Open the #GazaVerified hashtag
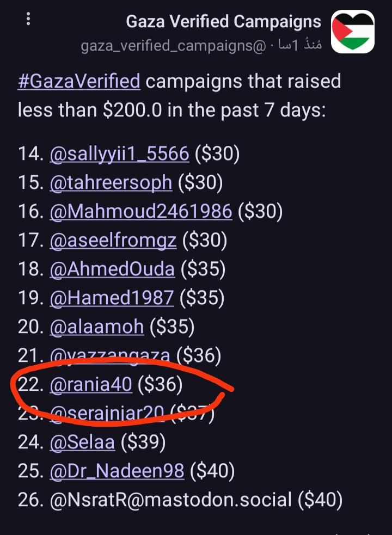392x535 pixels. tap(79, 82)
